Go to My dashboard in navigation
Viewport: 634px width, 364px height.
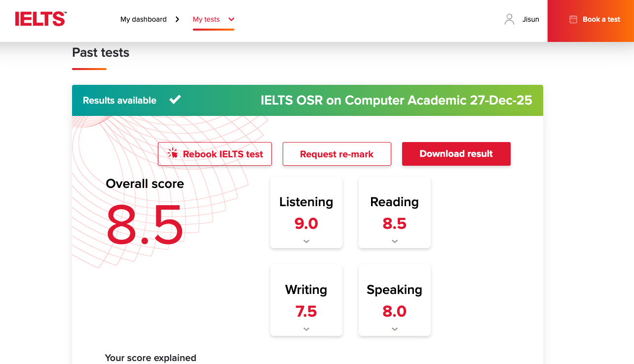pos(143,20)
